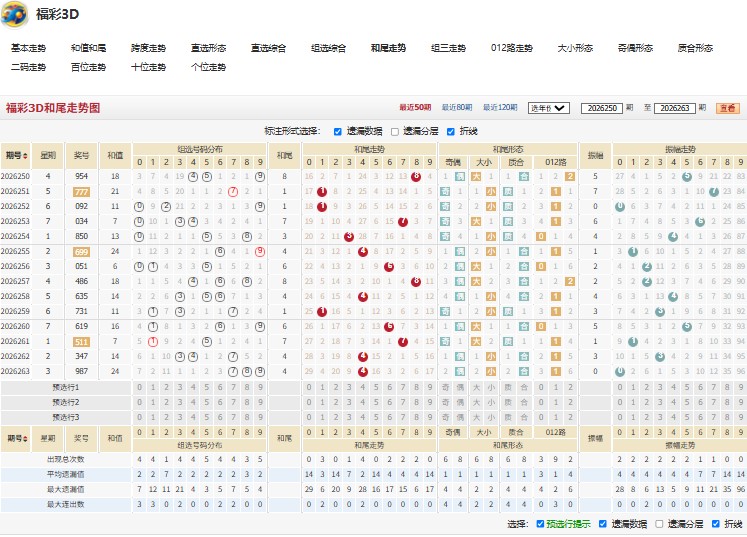Open 质合形态 chart

click(696, 48)
